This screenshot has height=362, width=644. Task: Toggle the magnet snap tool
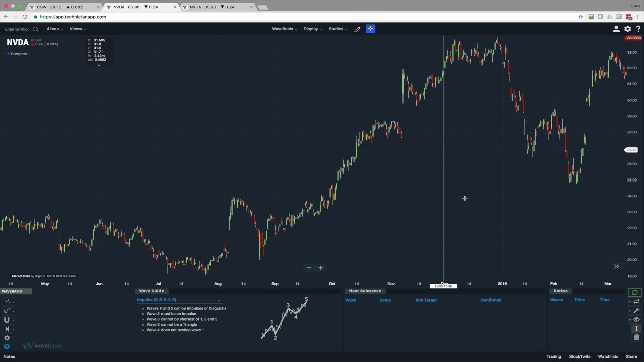7,320
